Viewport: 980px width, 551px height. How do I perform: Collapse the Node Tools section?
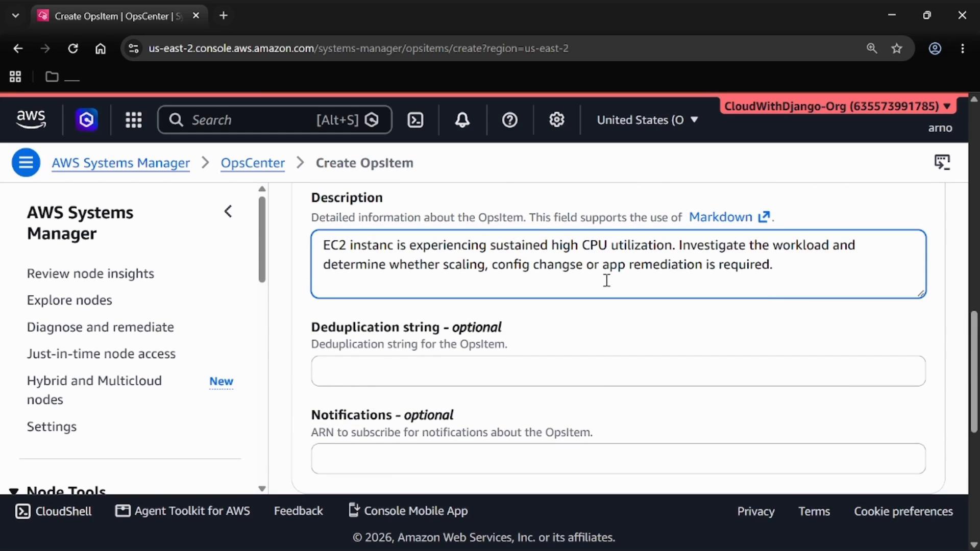click(x=14, y=491)
